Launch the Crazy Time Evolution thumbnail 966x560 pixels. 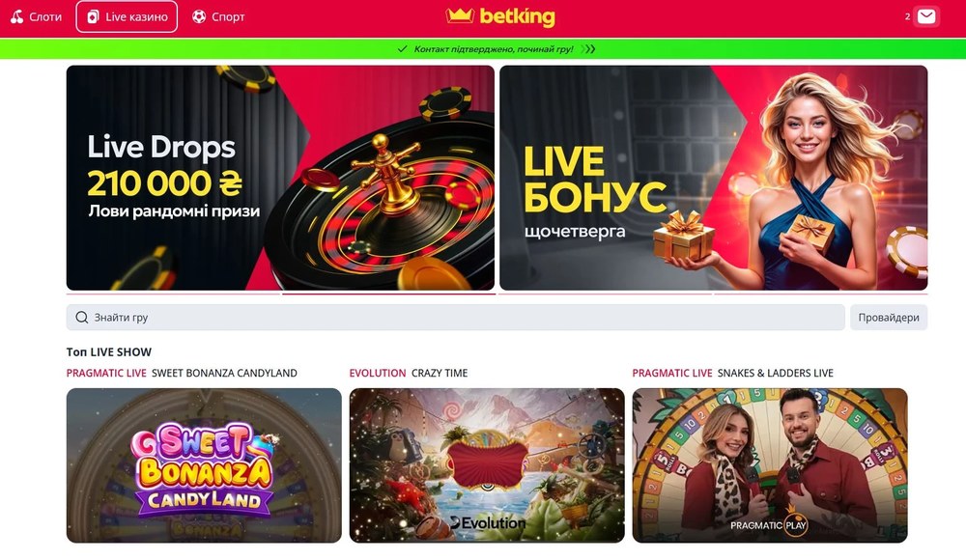(487, 465)
